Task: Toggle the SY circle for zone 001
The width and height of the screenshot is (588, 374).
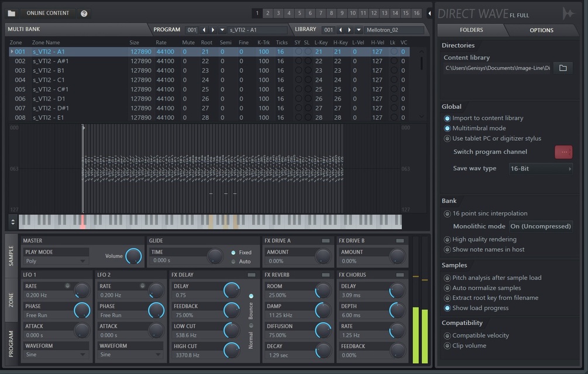Action: (x=298, y=51)
